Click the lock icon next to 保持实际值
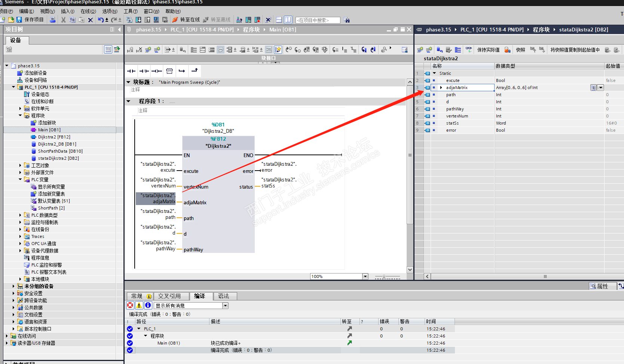The image size is (624, 364). pyautogui.click(x=507, y=50)
